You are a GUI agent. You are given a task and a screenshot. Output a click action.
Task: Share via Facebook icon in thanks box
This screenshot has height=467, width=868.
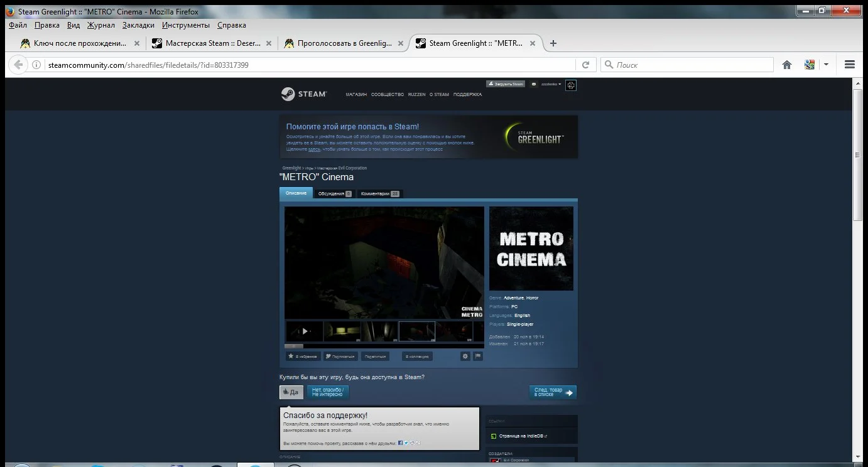pyautogui.click(x=400, y=443)
